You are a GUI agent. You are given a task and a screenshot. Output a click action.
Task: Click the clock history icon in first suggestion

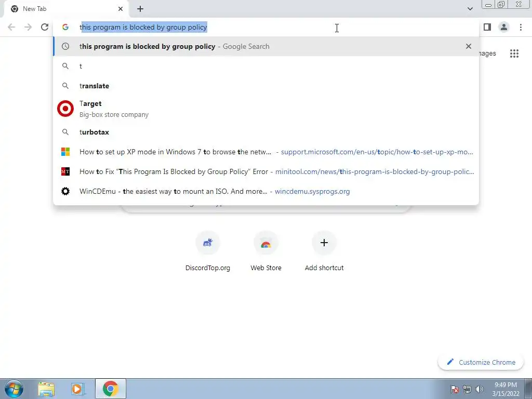(x=65, y=46)
